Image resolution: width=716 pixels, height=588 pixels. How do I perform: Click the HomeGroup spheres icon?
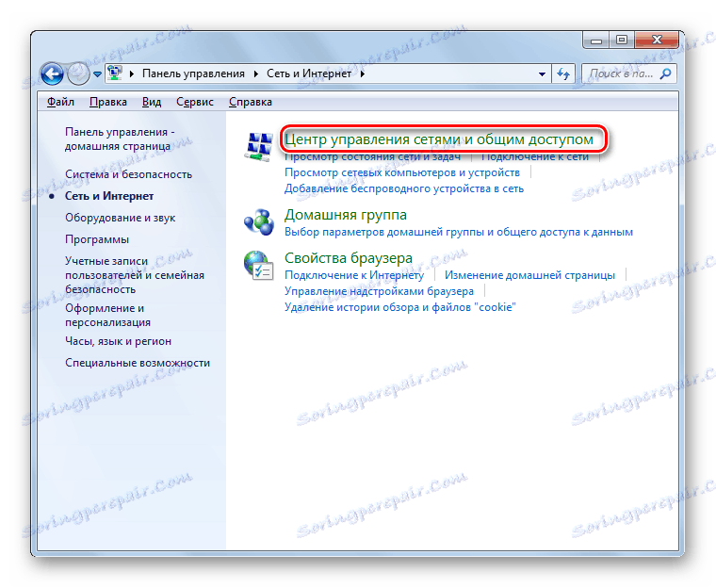click(259, 222)
